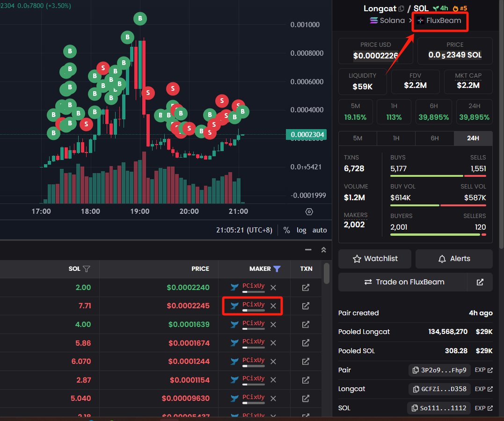This screenshot has width=504, height=421.
Task: Click the 21:05:21 (UTC+8) timezone selector
Action: tap(244, 230)
